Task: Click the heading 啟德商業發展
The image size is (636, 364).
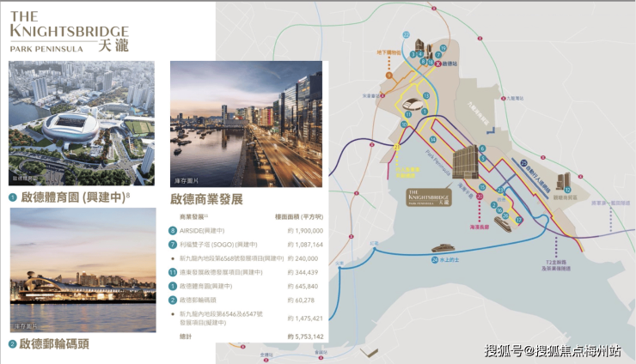Action: coord(206,199)
